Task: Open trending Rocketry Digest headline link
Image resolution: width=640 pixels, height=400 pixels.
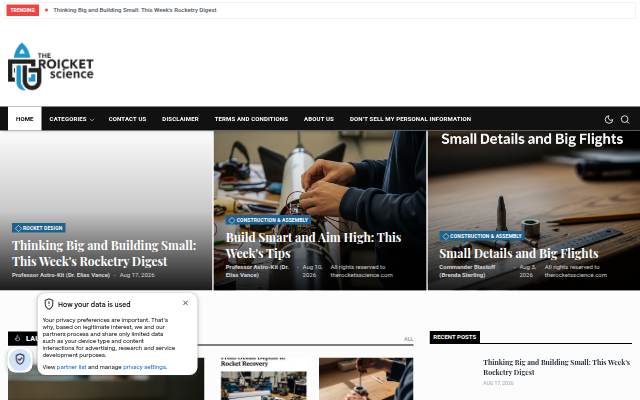Action: point(135,10)
